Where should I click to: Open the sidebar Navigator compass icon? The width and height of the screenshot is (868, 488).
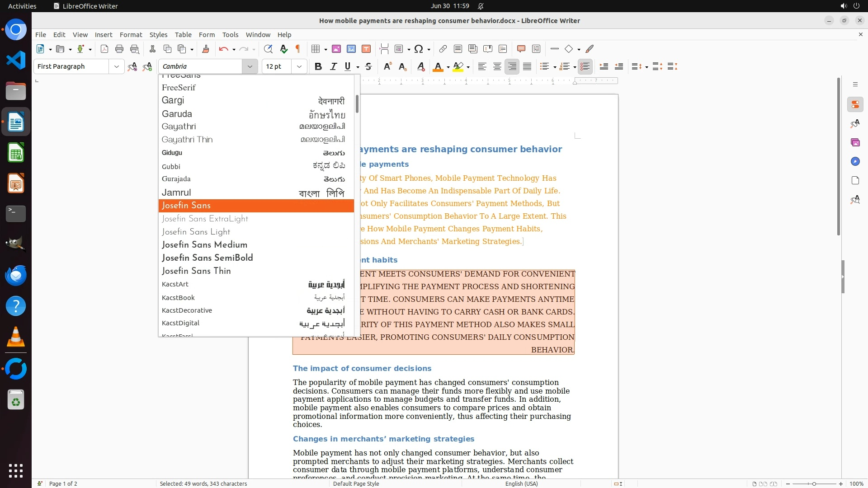pyautogui.click(x=855, y=162)
